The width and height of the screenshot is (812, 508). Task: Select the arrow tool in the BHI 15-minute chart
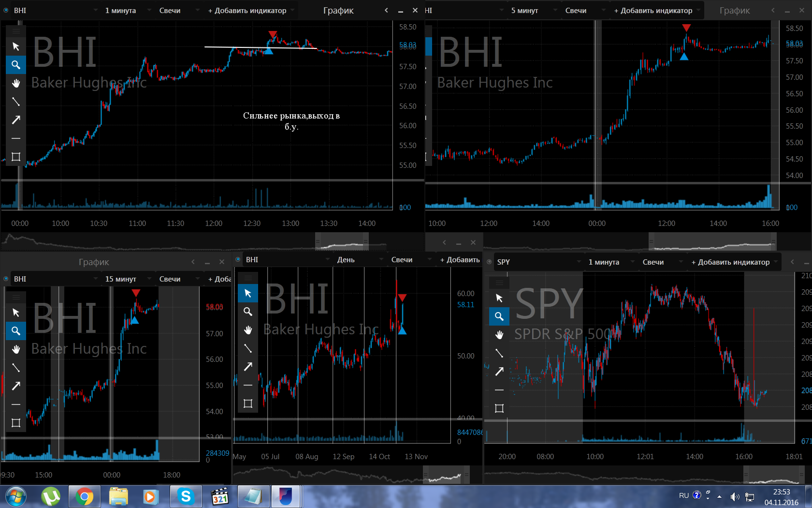coord(16,386)
